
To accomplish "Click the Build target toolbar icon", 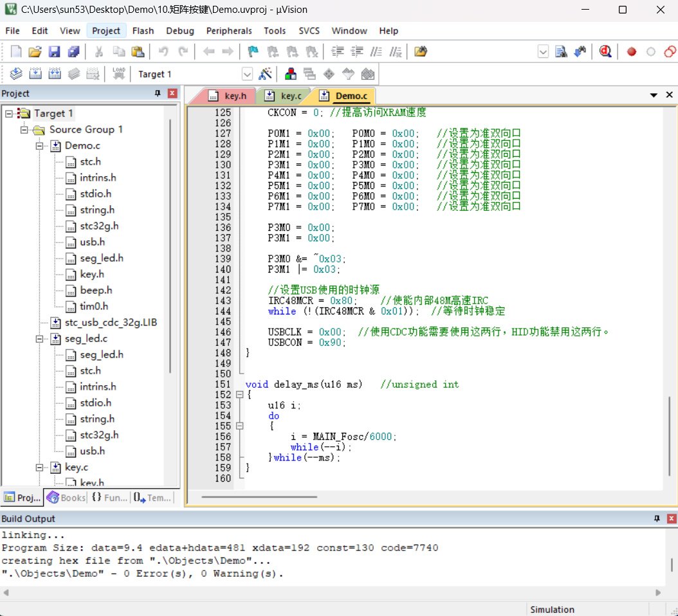I will pyautogui.click(x=35, y=74).
